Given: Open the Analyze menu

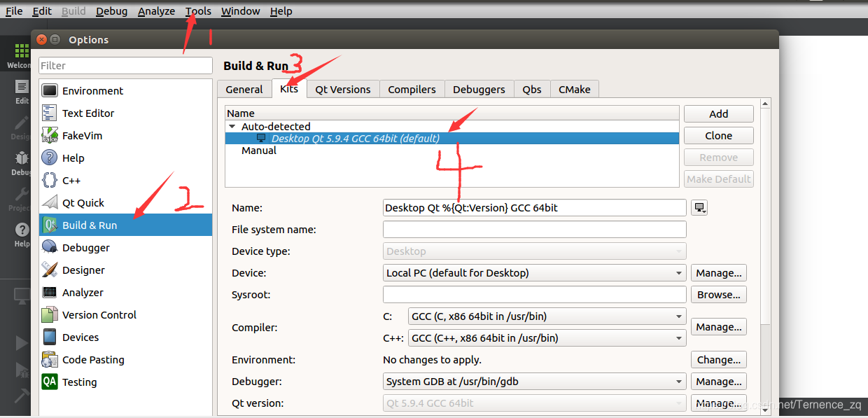Looking at the screenshot, I should point(156,11).
